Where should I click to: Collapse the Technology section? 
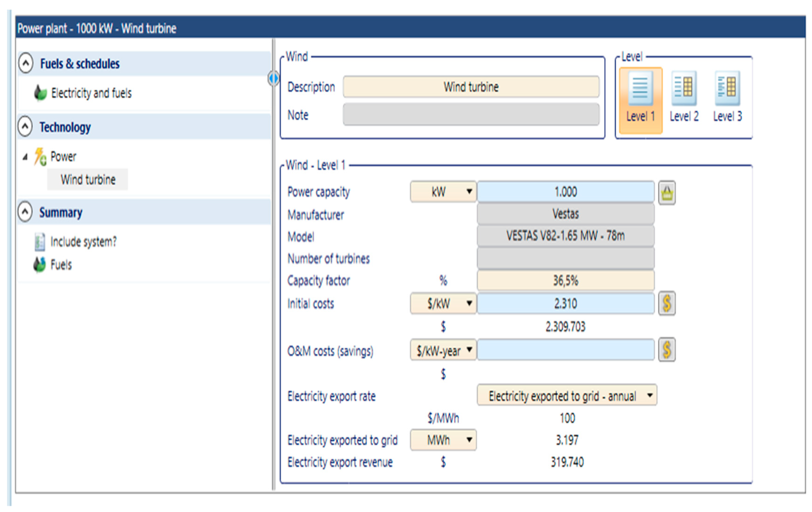25,127
